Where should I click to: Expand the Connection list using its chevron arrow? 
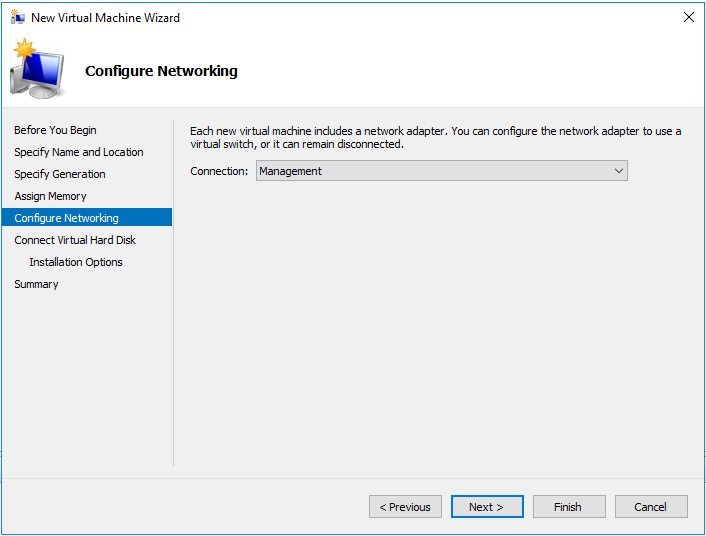point(619,171)
